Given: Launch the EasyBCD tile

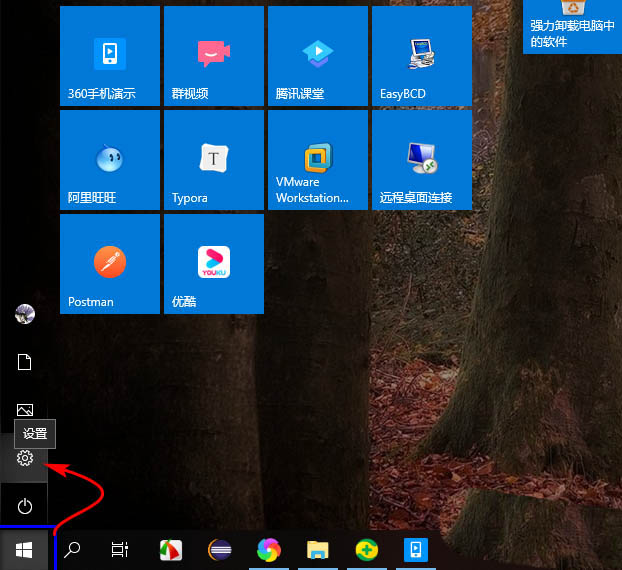Looking at the screenshot, I should [422, 56].
